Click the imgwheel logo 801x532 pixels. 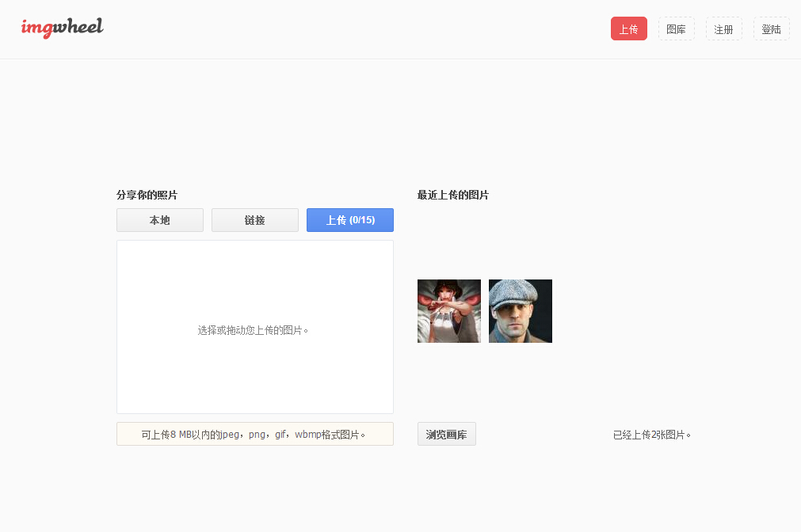pos(62,28)
